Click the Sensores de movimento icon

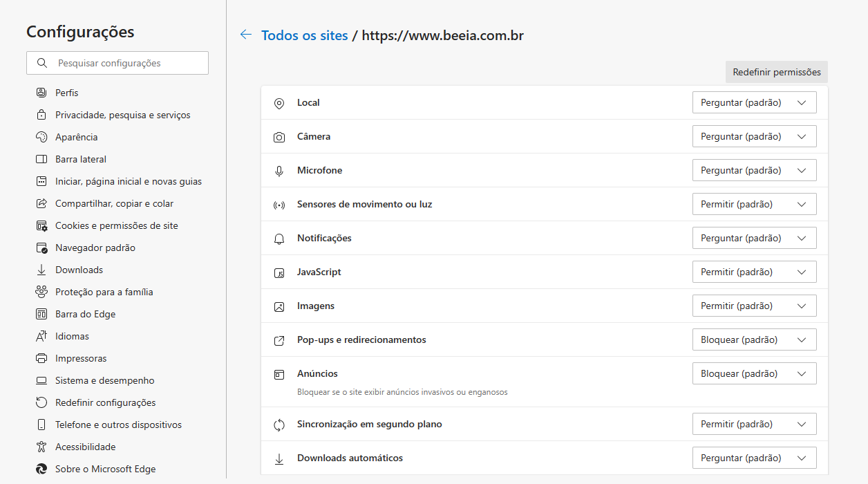(x=279, y=205)
